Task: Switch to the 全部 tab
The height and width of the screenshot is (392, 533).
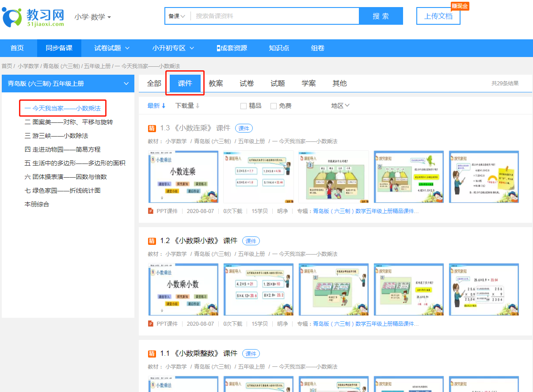Action: pos(154,83)
